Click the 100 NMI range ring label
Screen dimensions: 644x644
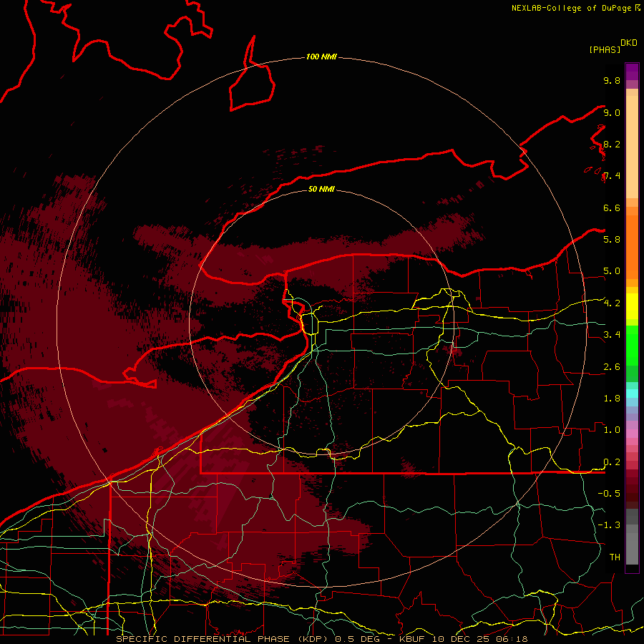pos(321,57)
